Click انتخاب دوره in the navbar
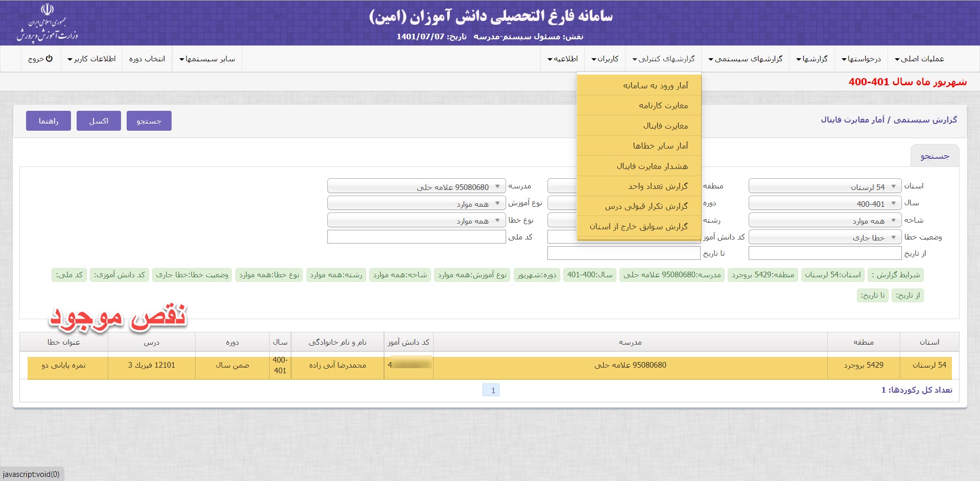This screenshot has width=980, height=481. (x=147, y=59)
